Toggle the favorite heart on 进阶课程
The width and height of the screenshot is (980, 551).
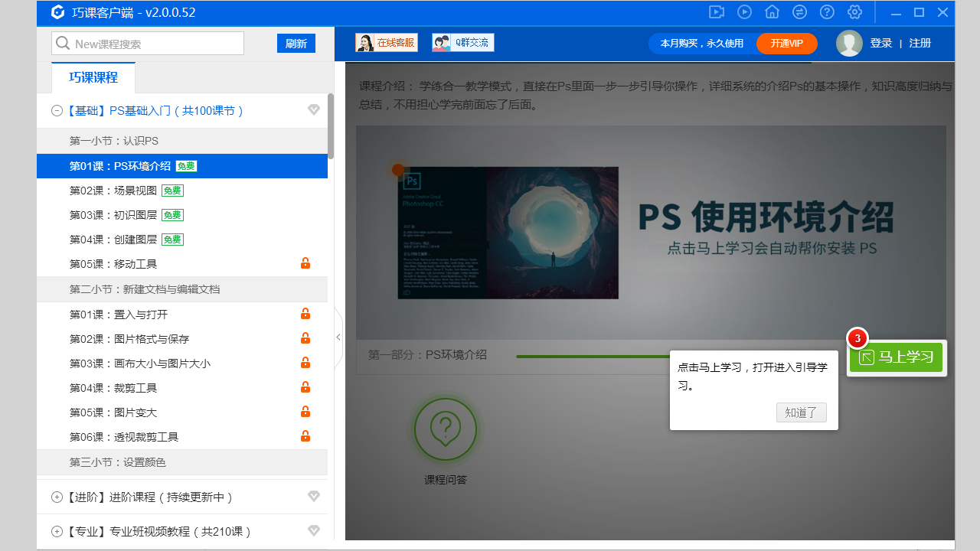click(314, 496)
